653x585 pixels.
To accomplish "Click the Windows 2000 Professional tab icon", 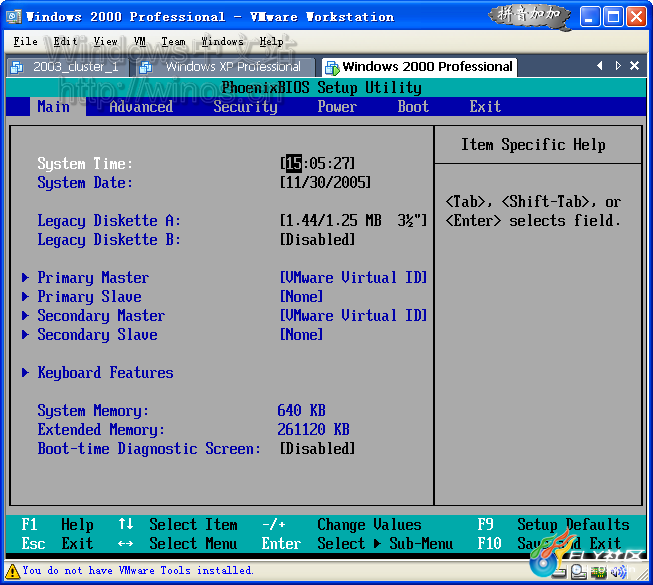I will (x=332, y=67).
